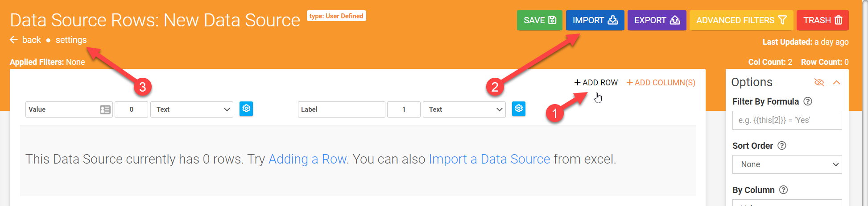The height and width of the screenshot is (206, 868).
Task: Open the Label column gear settings
Action: pos(519,109)
